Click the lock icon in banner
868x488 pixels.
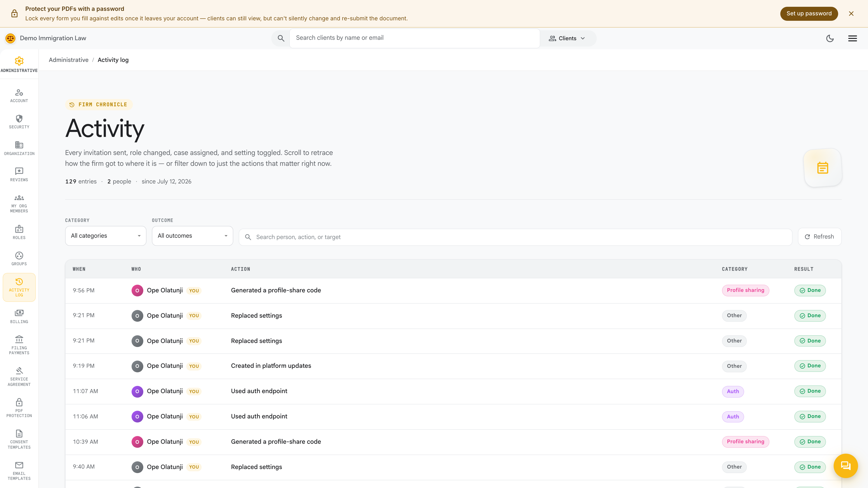(x=14, y=14)
